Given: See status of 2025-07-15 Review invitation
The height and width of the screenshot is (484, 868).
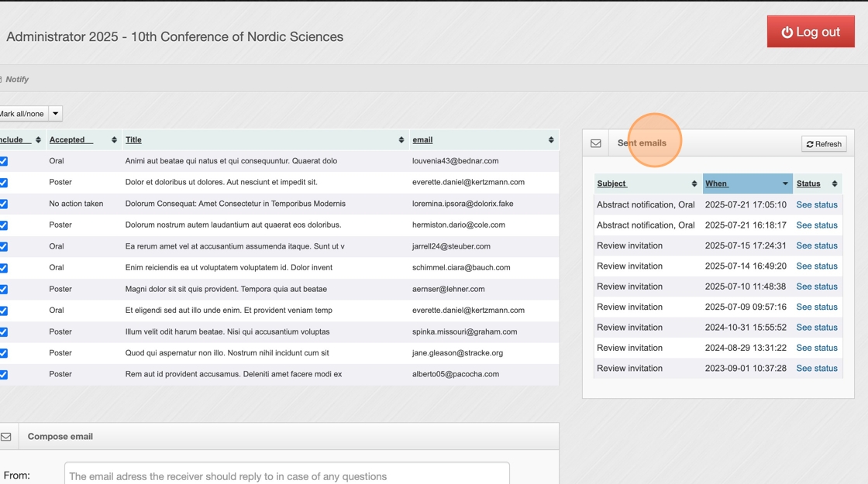Looking at the screenshot, I should point(817,245).
